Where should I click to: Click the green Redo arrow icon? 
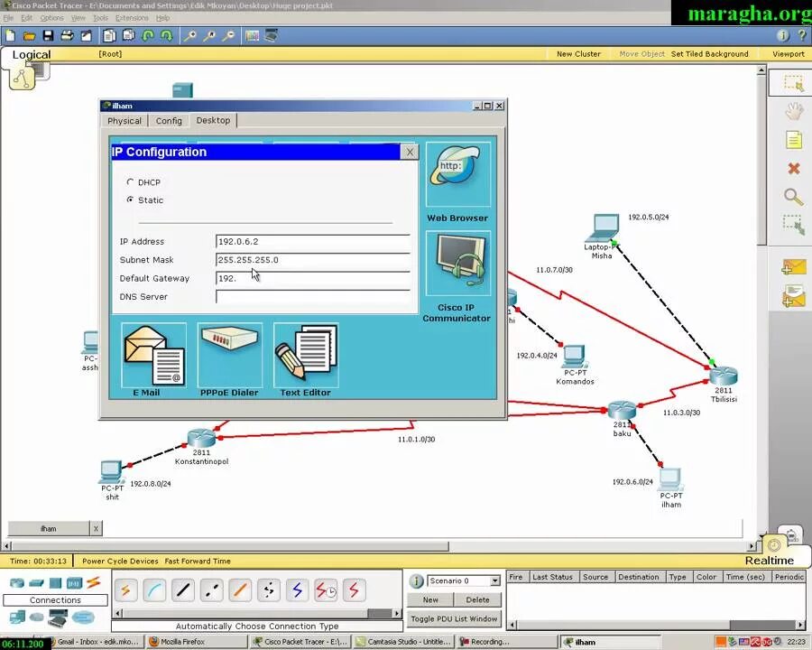click(167, 36)
